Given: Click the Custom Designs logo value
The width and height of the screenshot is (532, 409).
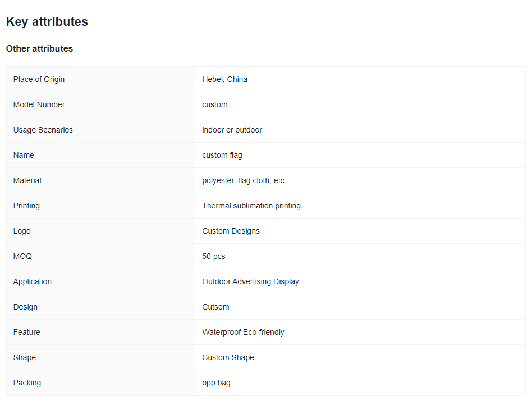Looking at the screenshot, I should 231,231.
